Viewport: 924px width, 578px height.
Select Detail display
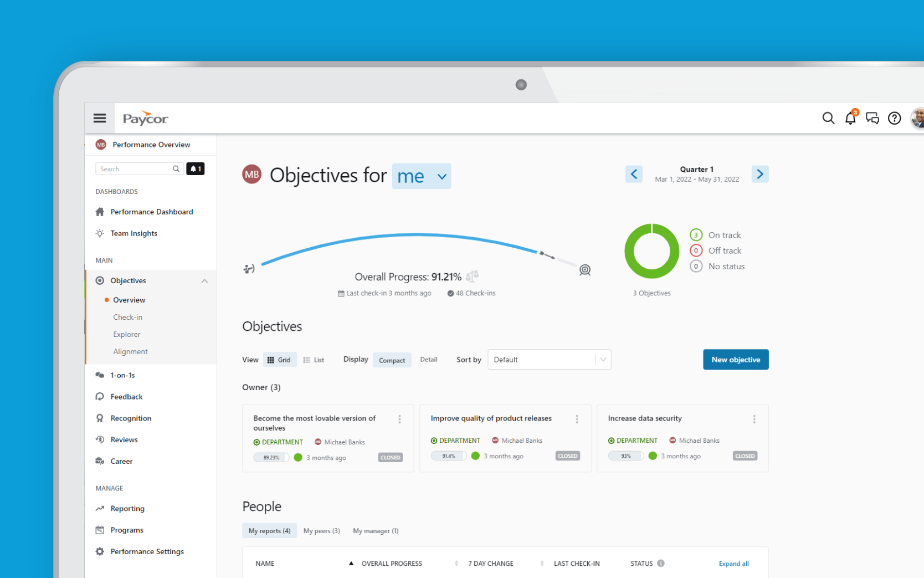[x=429, y=360]
